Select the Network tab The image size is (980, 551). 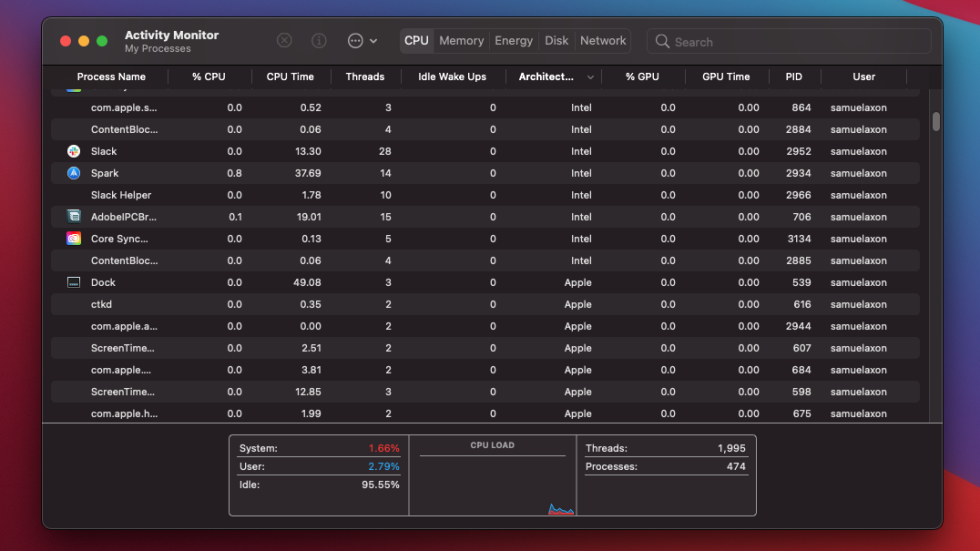point(603,41)
